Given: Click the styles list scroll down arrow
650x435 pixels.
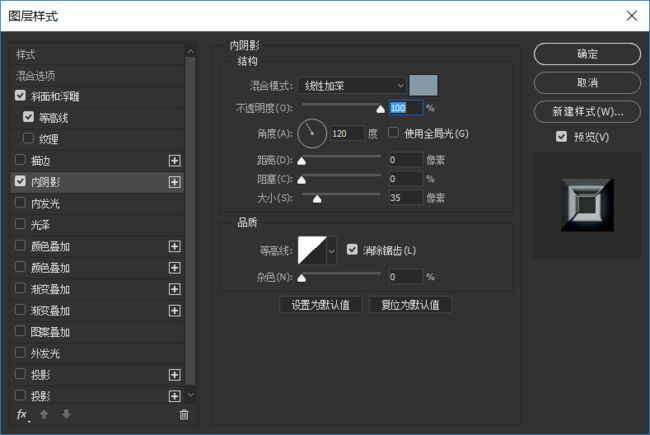Looking at the screenshot, I should (190, 394).
